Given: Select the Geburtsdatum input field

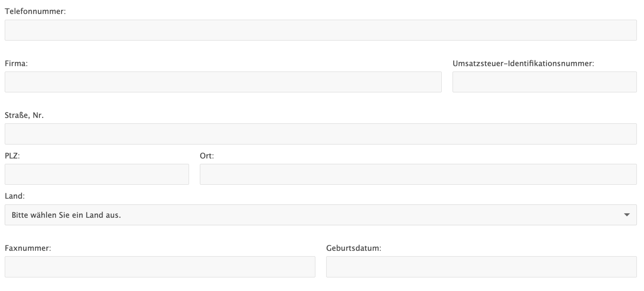Looking at the screenshot, I should [481, 267].
